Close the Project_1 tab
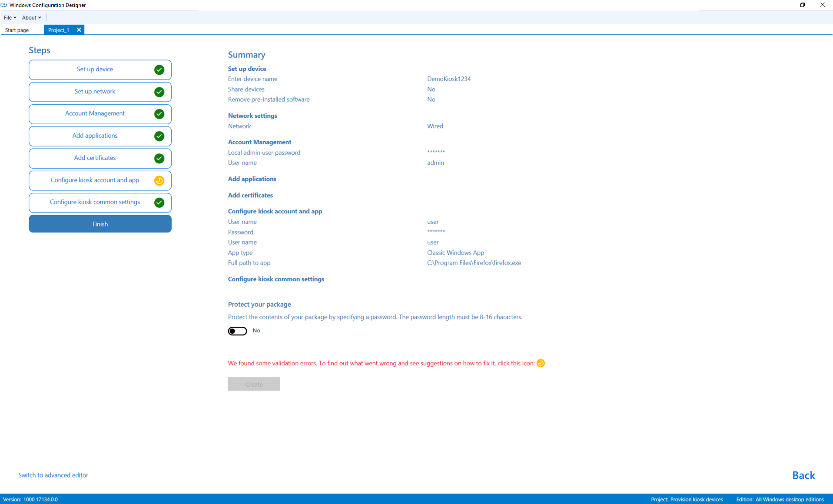The image size is (833, 504). (x=79, y=30)
